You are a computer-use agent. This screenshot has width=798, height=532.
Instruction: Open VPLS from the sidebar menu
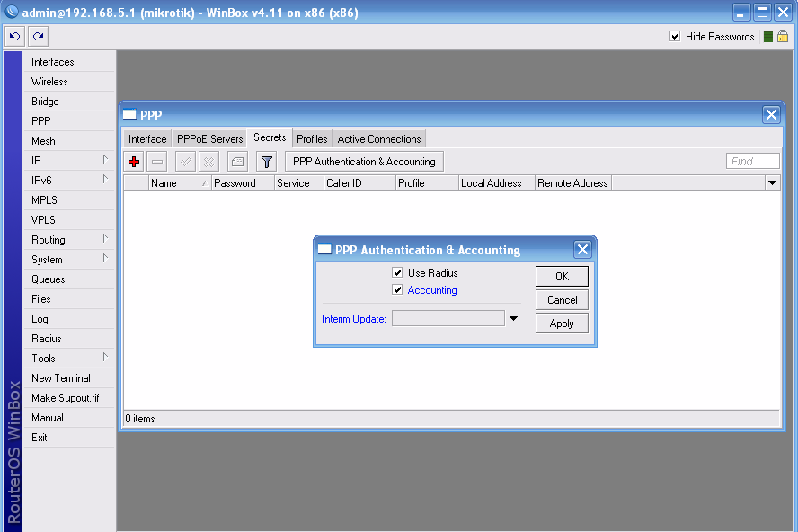68,220
